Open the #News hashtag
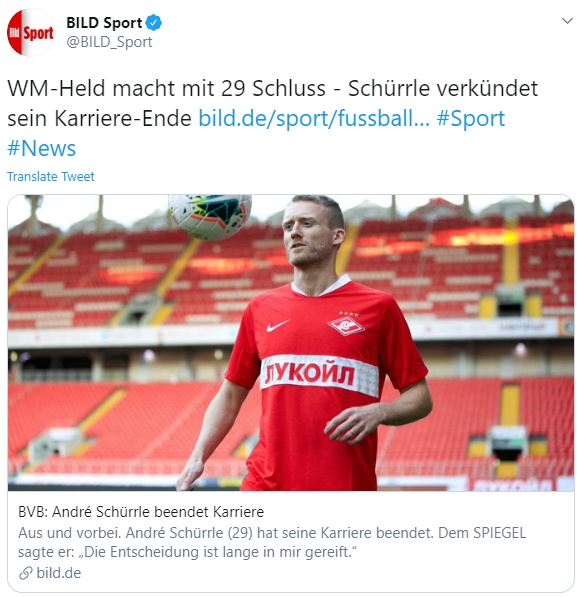This screenshot has height=597, width=580. (x=42, y=148)
